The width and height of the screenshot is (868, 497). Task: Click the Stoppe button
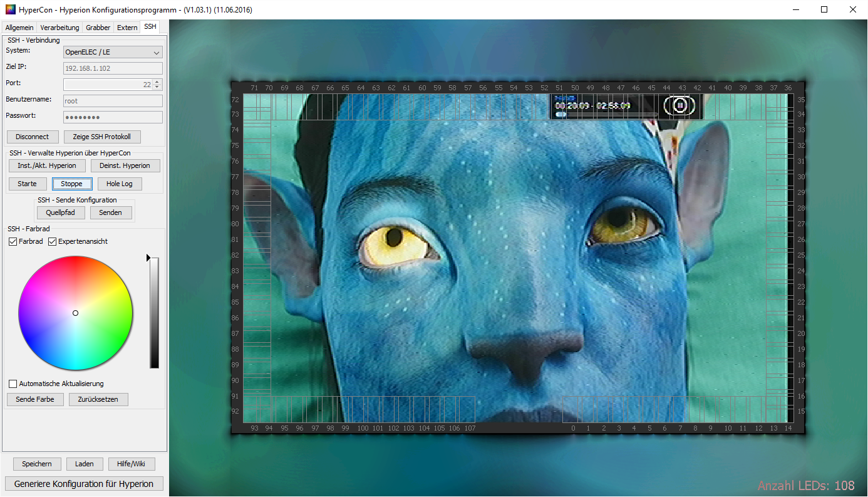click(x=72, y=184)
